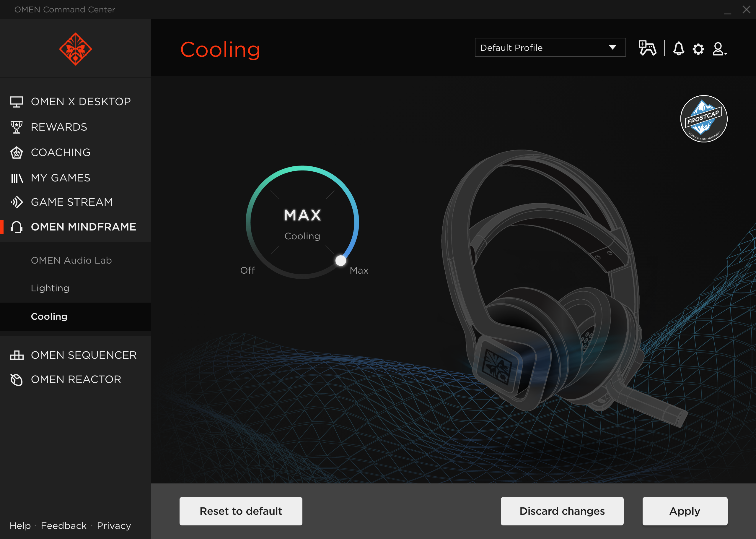Open settings gear
This screenshot has height=539, width=756.
[698, 49]
